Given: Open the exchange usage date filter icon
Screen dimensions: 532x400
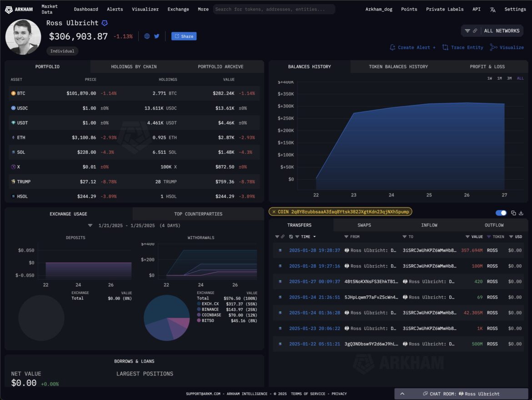Looking at the screenshot, I should click(90, 226).
